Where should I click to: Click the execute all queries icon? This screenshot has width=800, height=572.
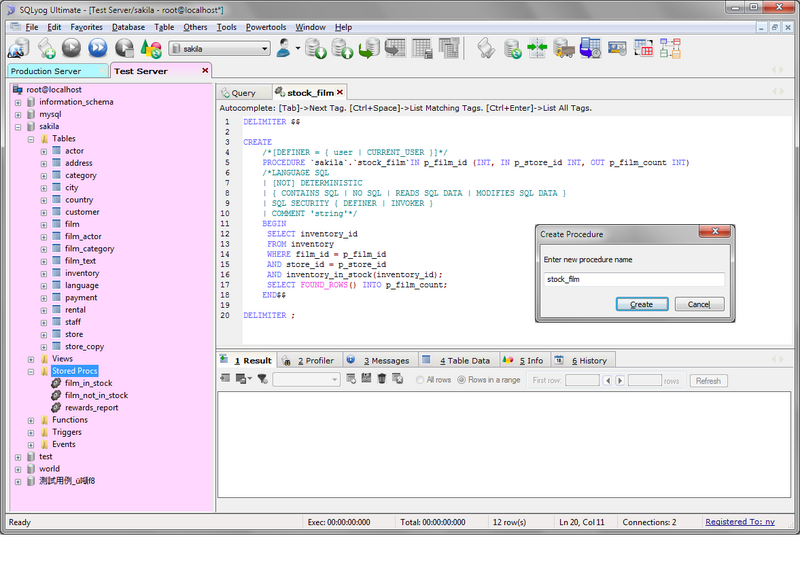pyautogui.click(x=98, y=48)
